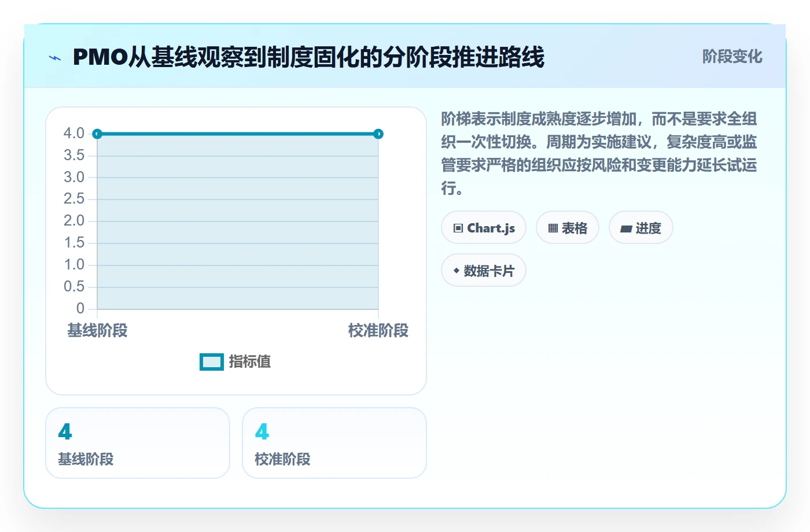Click the square icon in Chart.js chip

[x=458, y=228]
